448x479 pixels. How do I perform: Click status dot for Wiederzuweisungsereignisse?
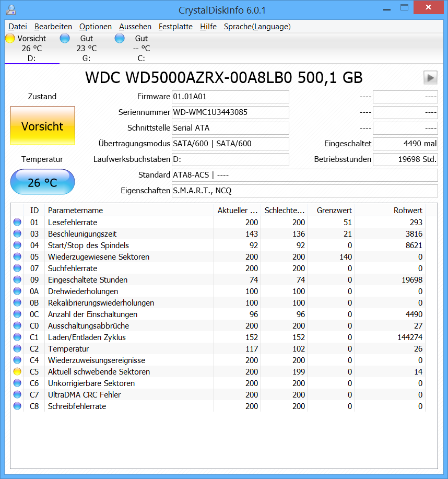click(17, 360)
